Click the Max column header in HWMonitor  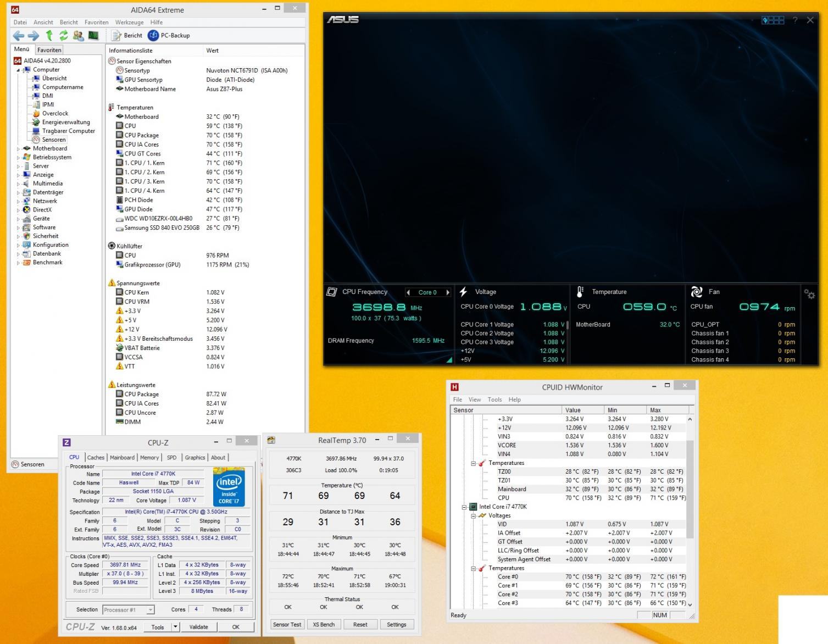(667, 410)
